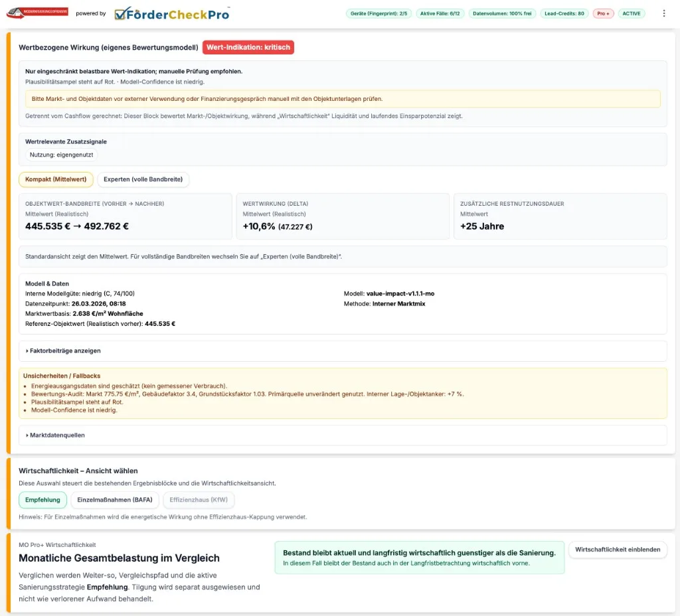Image resolution: width=680 pixels, height=616 pixels.
Task: Click the yellow manual-check warning notice
Action: (x=343, y=99)
